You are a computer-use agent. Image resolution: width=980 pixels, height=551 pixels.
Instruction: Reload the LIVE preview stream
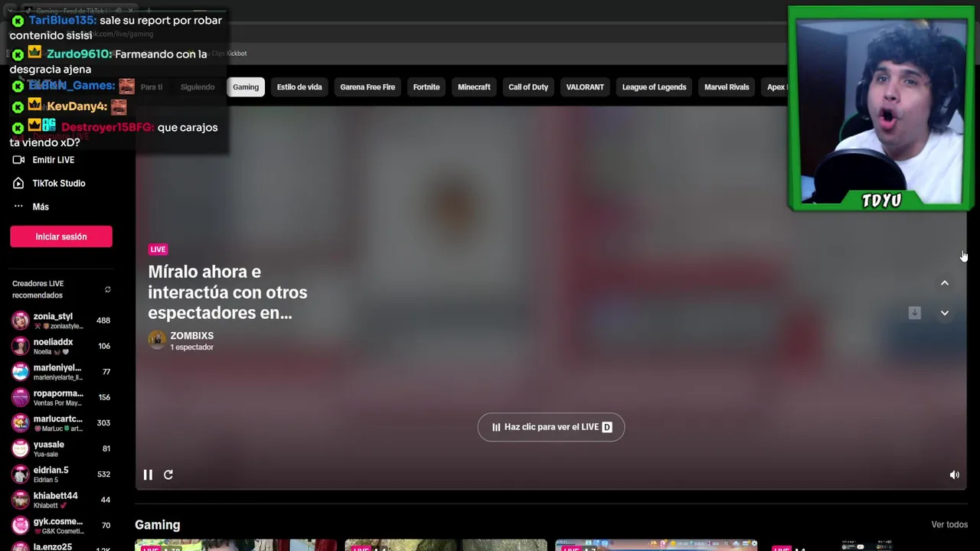[168, 474]
